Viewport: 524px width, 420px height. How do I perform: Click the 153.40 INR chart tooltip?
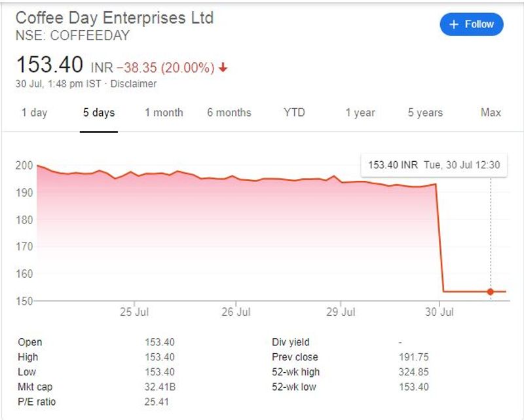click(x=434, y=165)
